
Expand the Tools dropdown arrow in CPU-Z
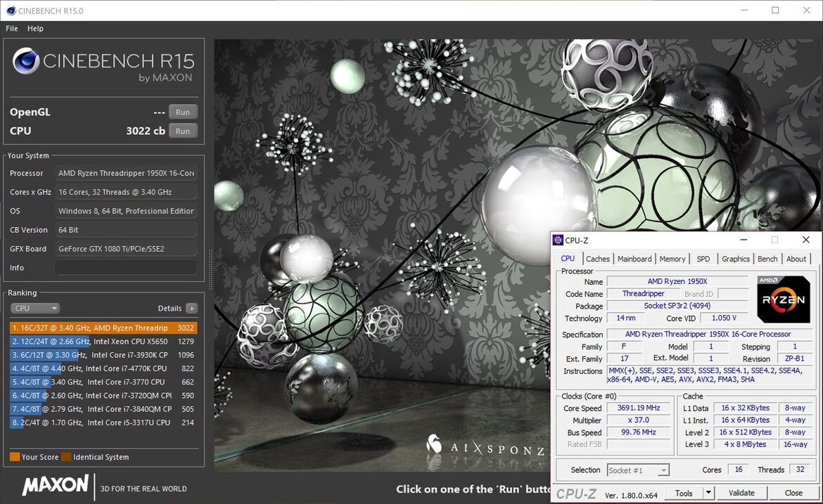(708, 493)
